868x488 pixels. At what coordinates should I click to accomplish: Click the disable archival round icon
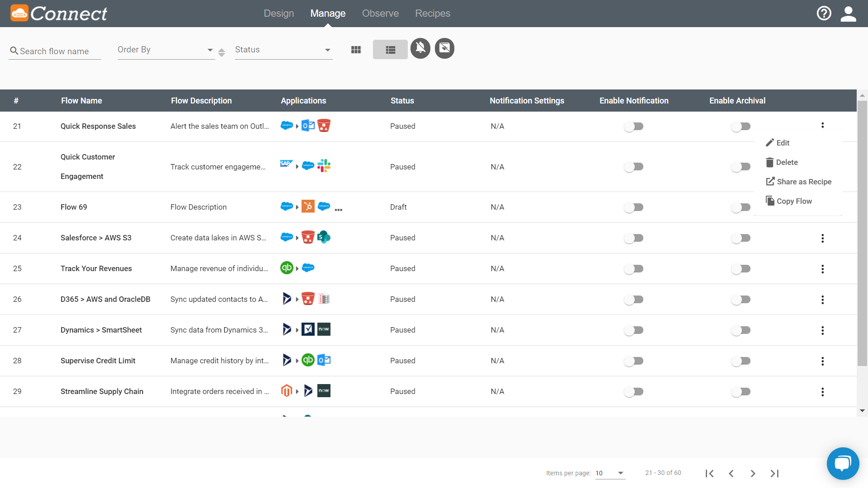pos(445,48)
